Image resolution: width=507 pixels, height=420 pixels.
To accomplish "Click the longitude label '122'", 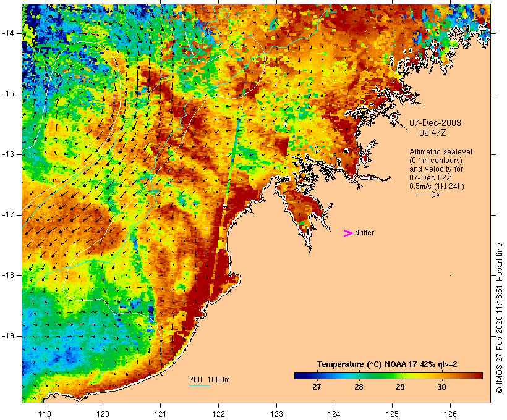I will click(x=219, y=414).
